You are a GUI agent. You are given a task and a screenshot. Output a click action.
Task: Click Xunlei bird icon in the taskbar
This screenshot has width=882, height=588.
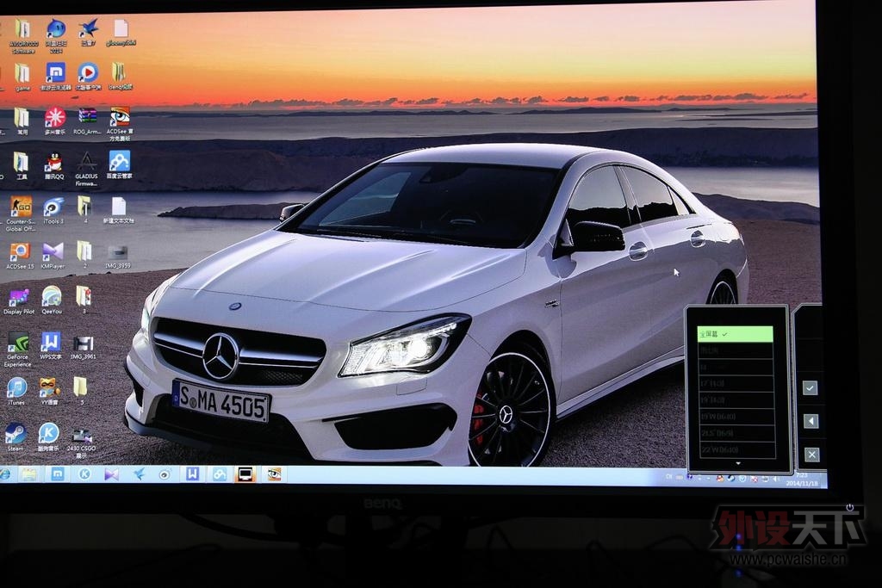(x=139, y=474)
